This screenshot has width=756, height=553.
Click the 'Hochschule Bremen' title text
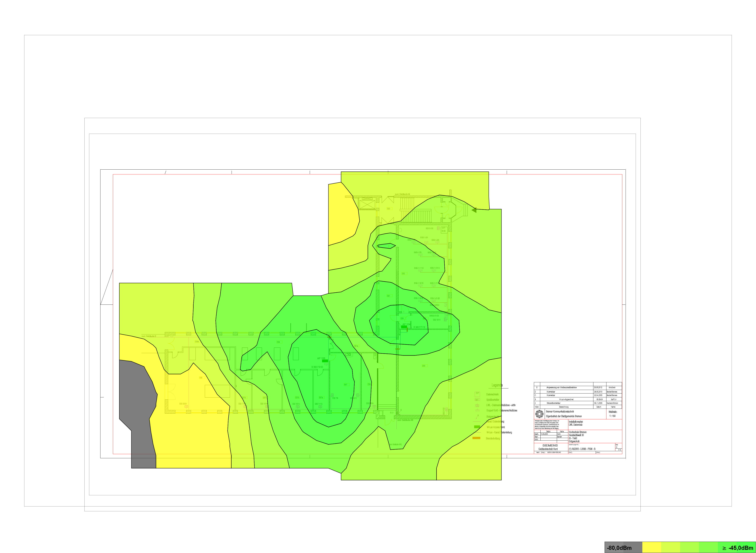tap(577, 432)
